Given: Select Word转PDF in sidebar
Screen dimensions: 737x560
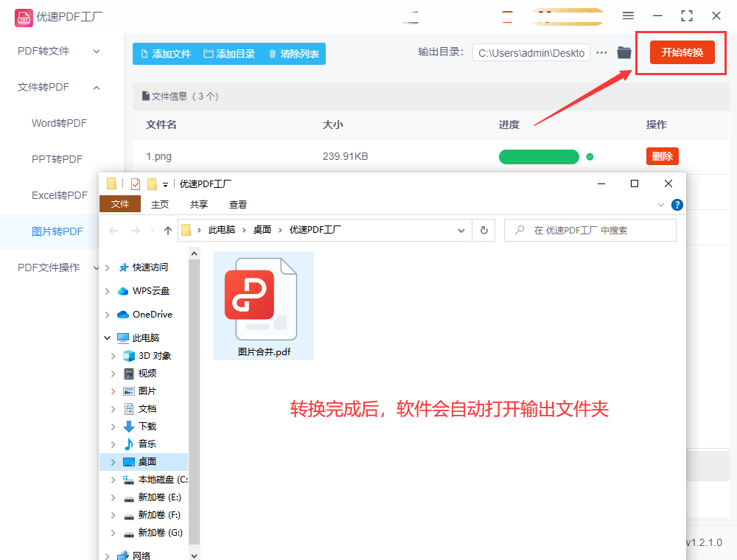Looking at the screenshot, I should click(59, 123).
